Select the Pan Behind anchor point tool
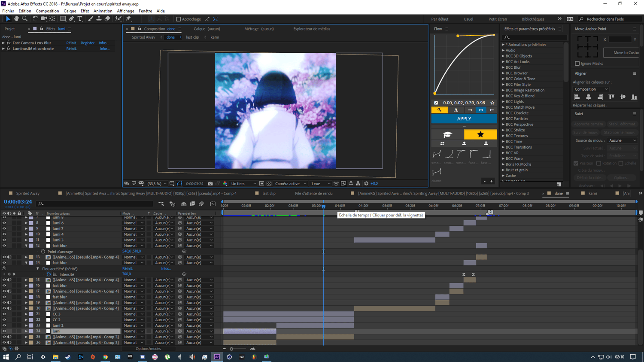This screenshot has height=362, width=644. point(52,19)
